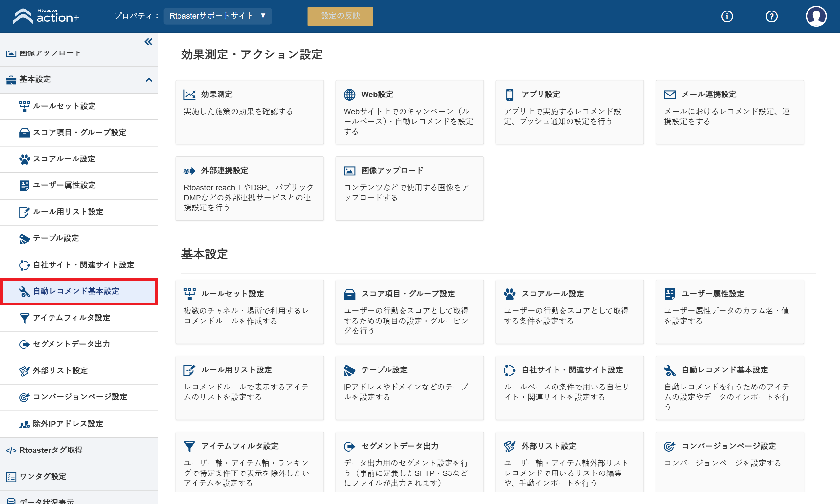The height and width of the screenshot is (504, 840).
Task: Click 自動レコメンド基本設定 card wrench icon
Action: (670, 370)
